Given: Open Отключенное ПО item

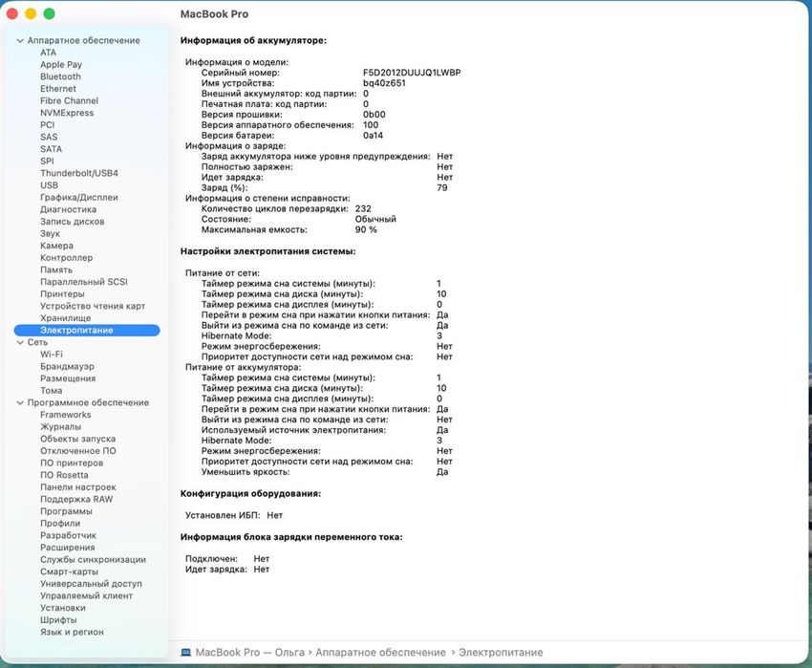Looking at the screenshot, I should click(x=78, y=451).
